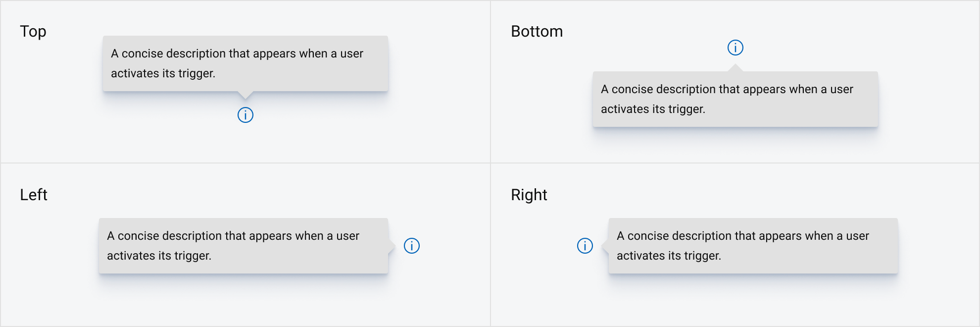Click the "Top" heading label
This screenshot has width=980, height=327.
tap(33, 31)
